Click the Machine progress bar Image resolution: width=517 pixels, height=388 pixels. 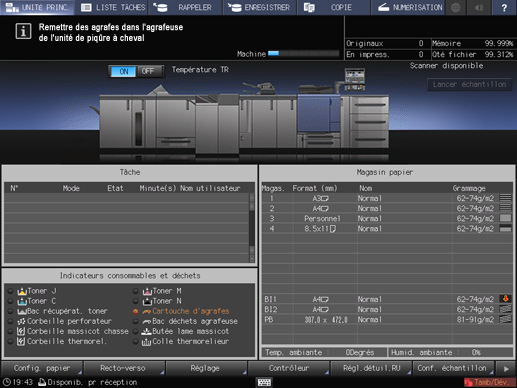(303, 54)
